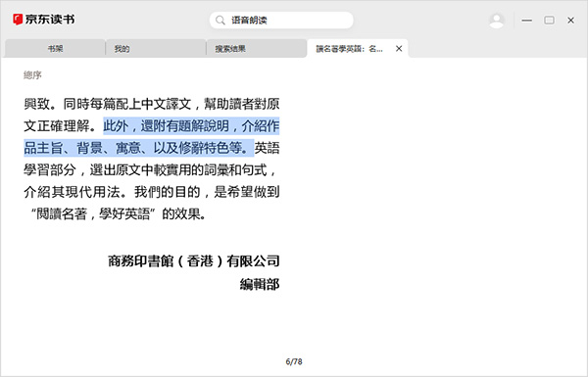Screen dimensions: 588x377
Task: Close the 讀名著學英語 book tab
Action: point(399,49)
